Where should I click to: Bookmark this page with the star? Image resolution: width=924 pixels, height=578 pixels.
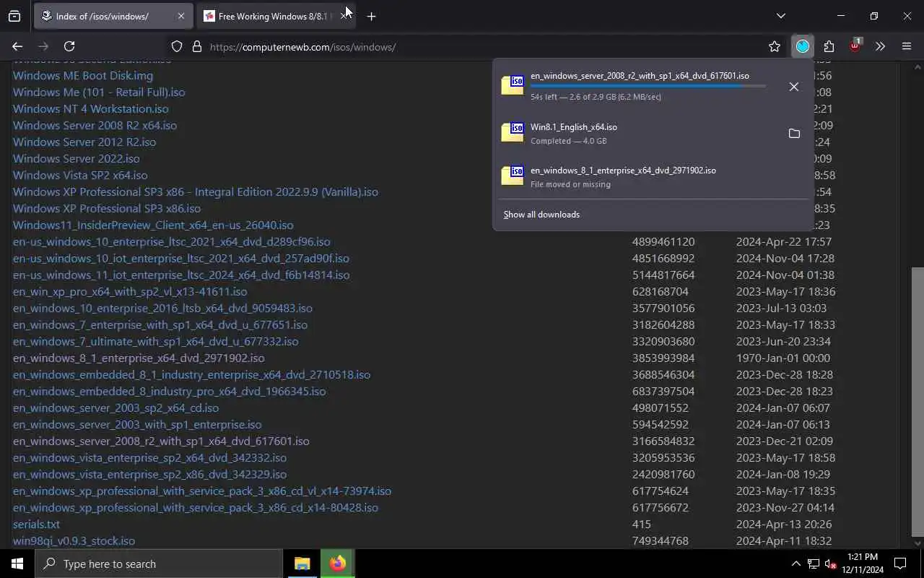coord(775,46)
